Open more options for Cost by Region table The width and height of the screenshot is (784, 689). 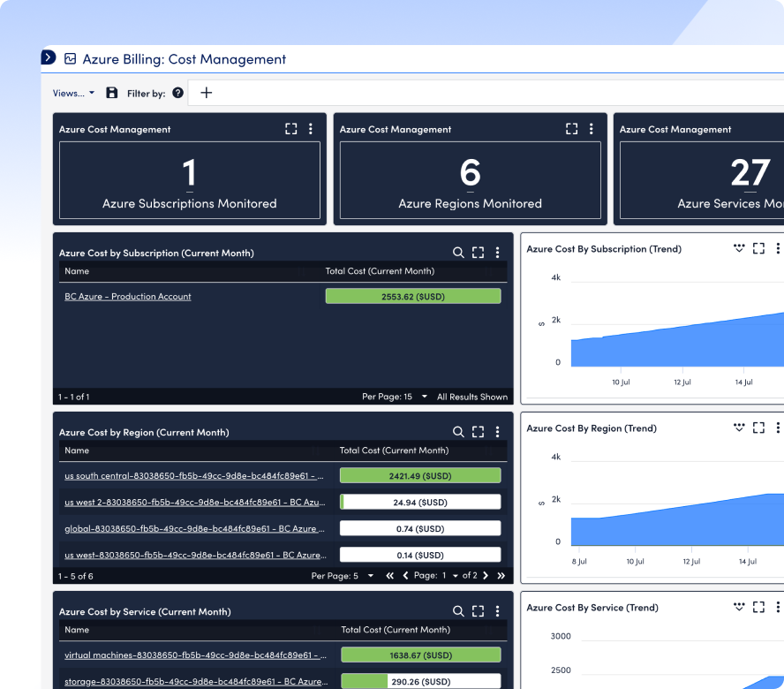click(x=497, y=432)
